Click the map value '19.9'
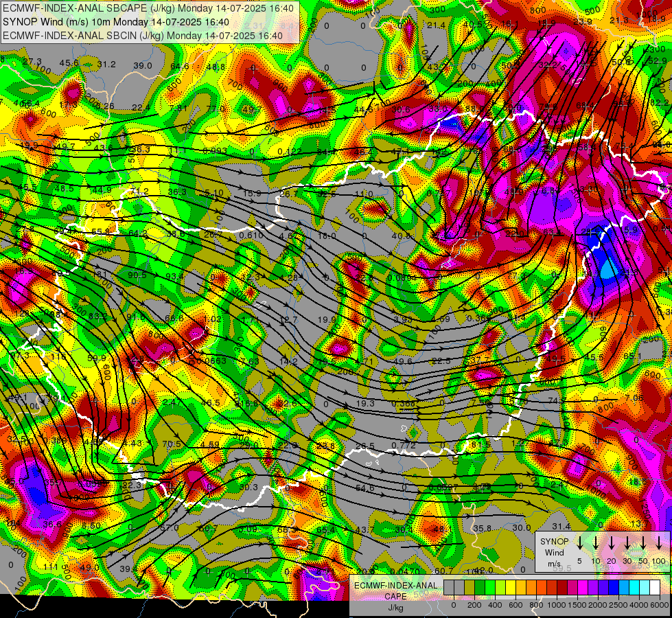 tap(327, 319)
